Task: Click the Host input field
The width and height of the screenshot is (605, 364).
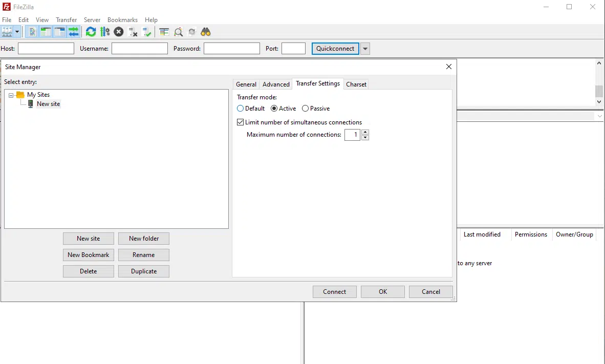Action: 46,48
